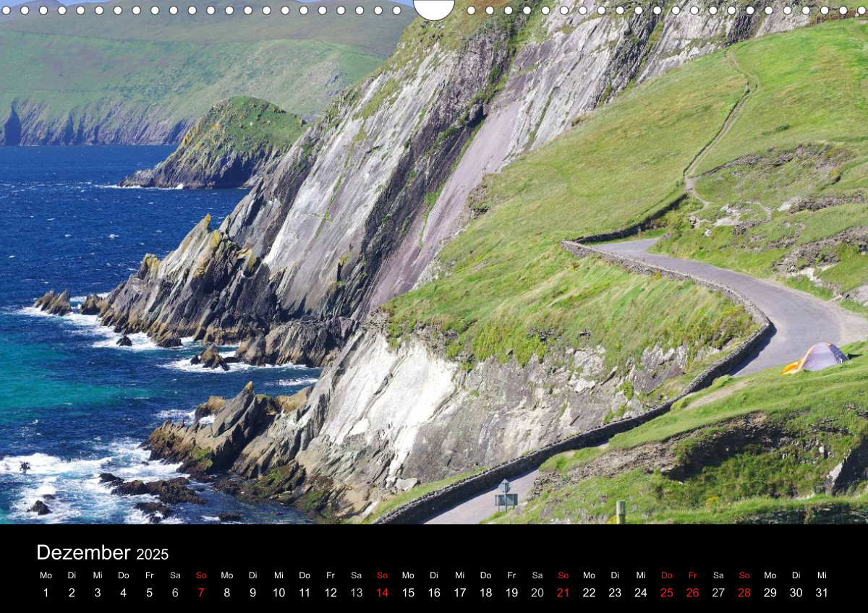Select the grey Saturday date 27

(x=718, y=593)
